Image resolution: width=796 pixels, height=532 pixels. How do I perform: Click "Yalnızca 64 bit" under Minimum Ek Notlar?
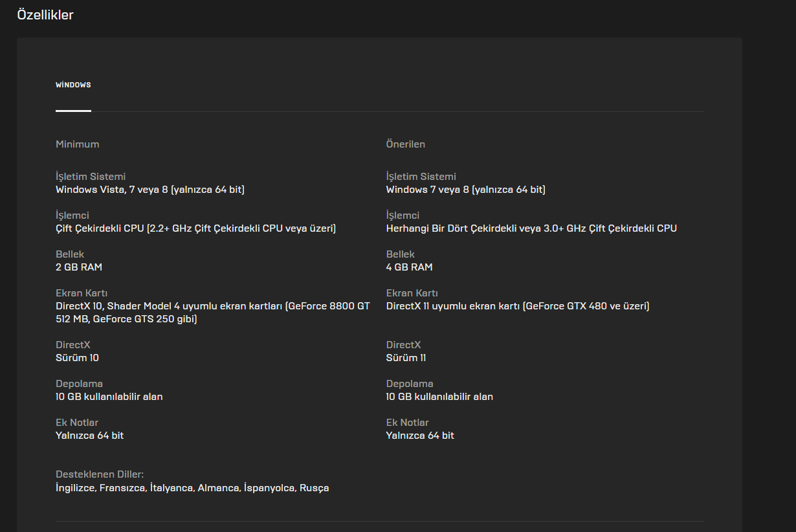coord(89,436)
